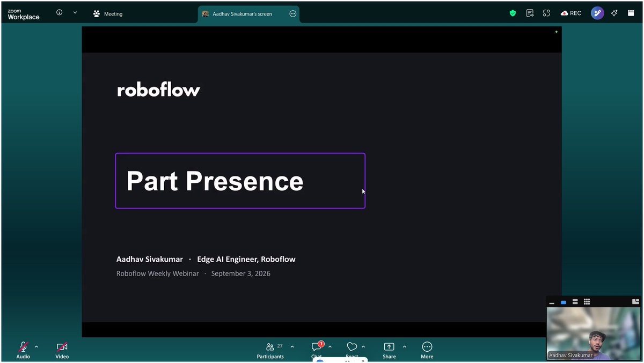Click the Zoom Workplace logo
The image size is (644, 363).
pyautogui.click(x=24, y=14)
